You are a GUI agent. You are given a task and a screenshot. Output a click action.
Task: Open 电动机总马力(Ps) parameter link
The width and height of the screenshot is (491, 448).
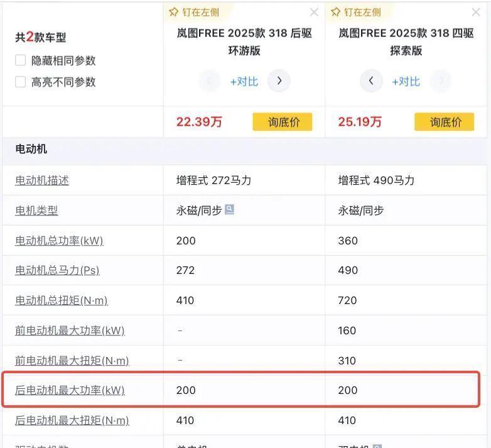[x=57, y=270]
